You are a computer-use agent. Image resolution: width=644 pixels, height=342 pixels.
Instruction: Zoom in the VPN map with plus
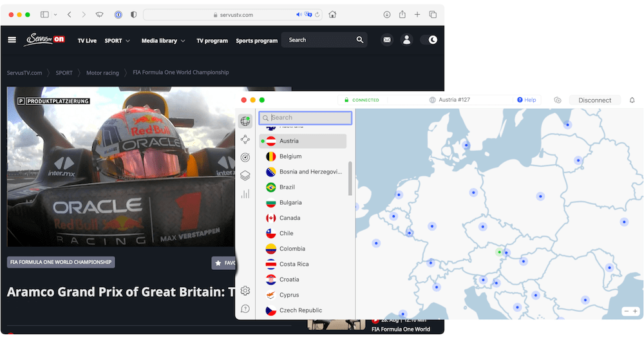(636, 311)
